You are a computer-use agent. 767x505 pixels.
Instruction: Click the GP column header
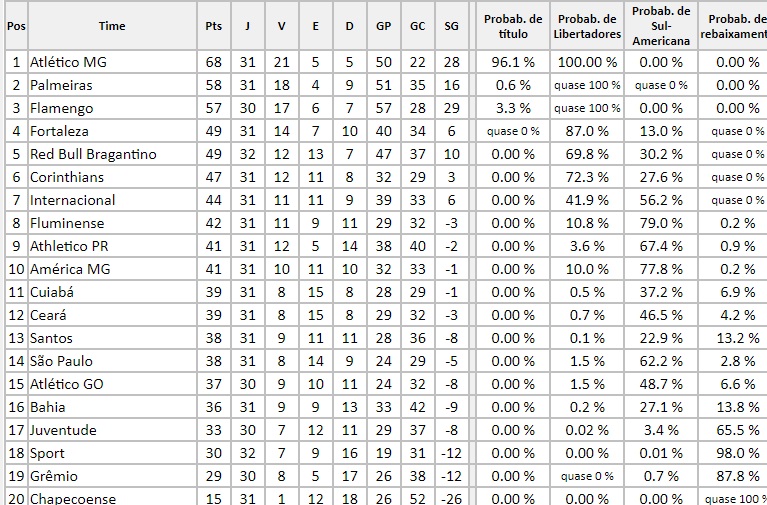click(x=384, y=26)
